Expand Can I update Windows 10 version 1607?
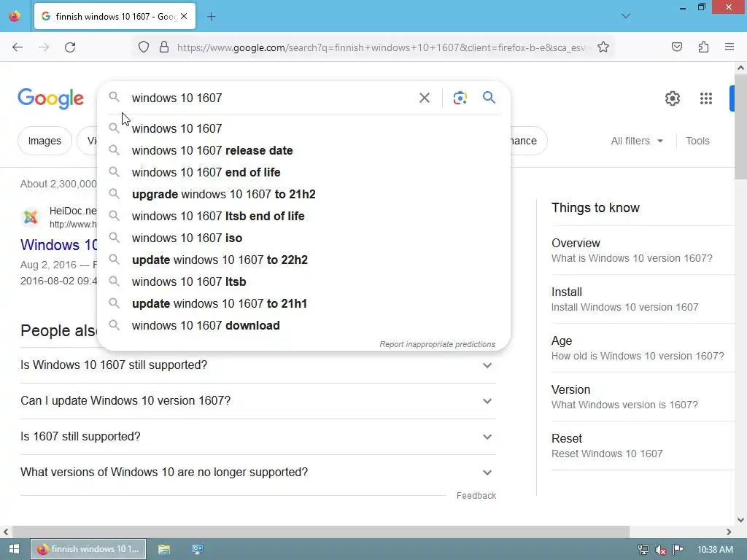747x560 pixels. point(258,401)
